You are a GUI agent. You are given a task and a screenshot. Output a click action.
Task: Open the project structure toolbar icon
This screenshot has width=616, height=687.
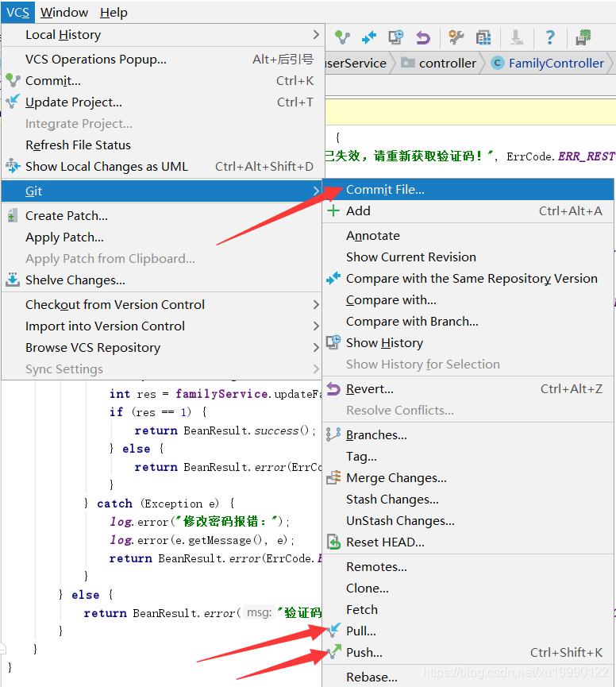pyautogui.click(x=483, y=37)
